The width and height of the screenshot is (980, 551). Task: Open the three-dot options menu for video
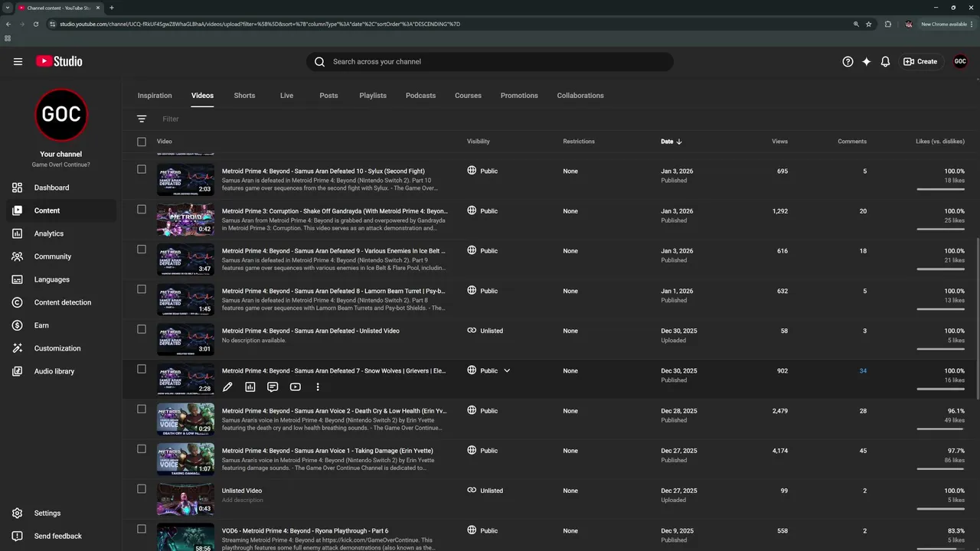[318, 387]
